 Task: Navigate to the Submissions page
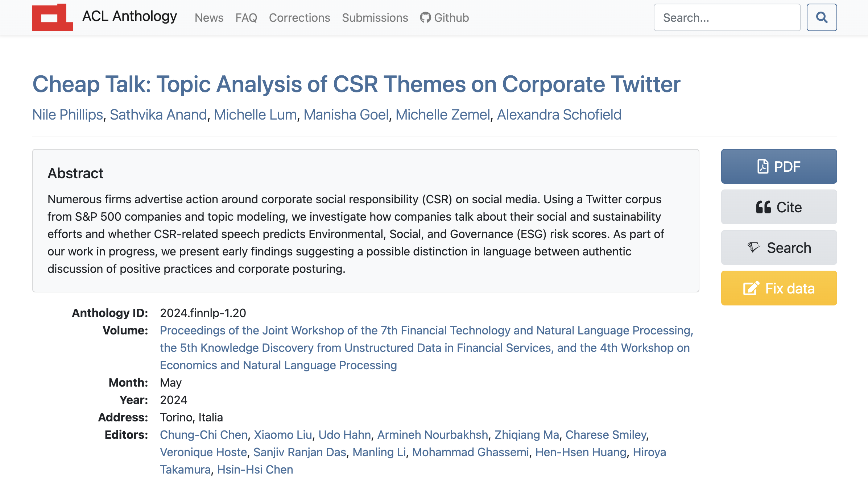pos(375,18)
